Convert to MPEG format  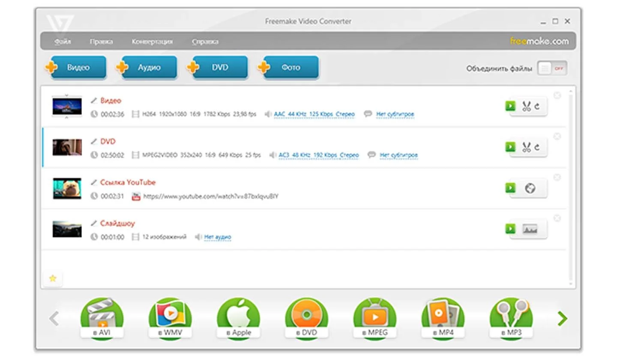point(374,319)
